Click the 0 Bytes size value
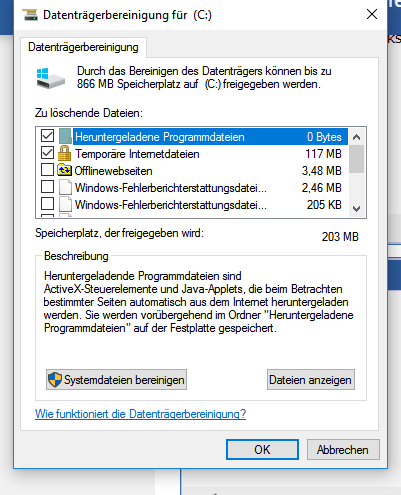Viewport: 401px width, 495px height. [324, 137]
